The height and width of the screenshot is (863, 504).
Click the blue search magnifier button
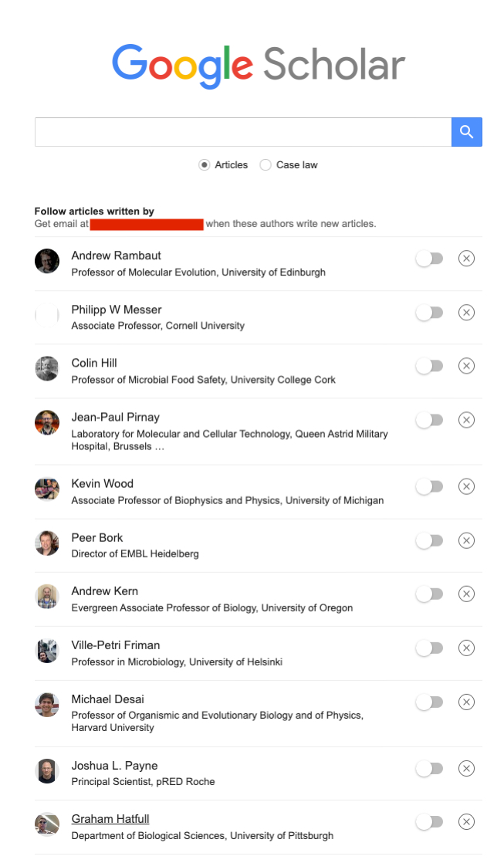coord(466,132)
